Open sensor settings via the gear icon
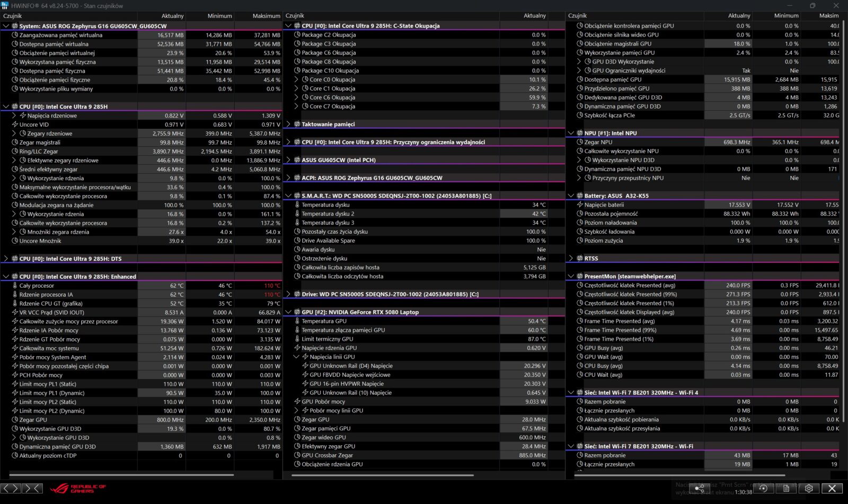The image size is (848, 504). coord(809,488)
